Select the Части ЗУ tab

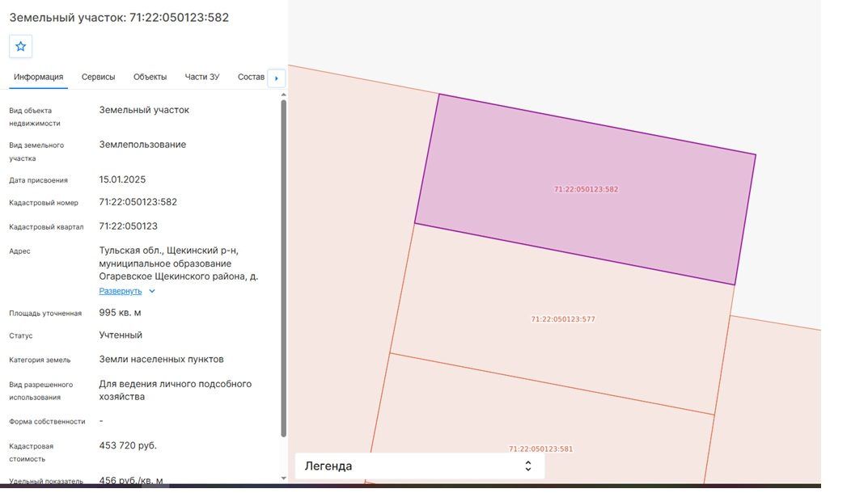[x=202, y=77]
